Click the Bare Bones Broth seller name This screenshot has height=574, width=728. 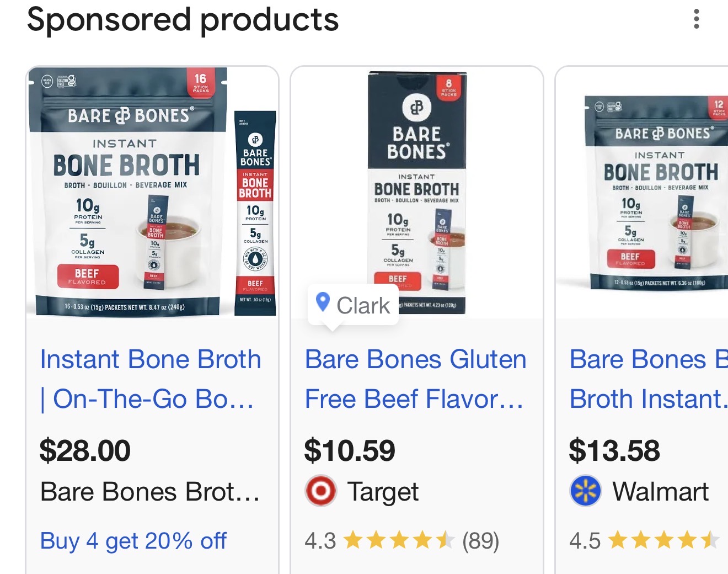point(149,491)
